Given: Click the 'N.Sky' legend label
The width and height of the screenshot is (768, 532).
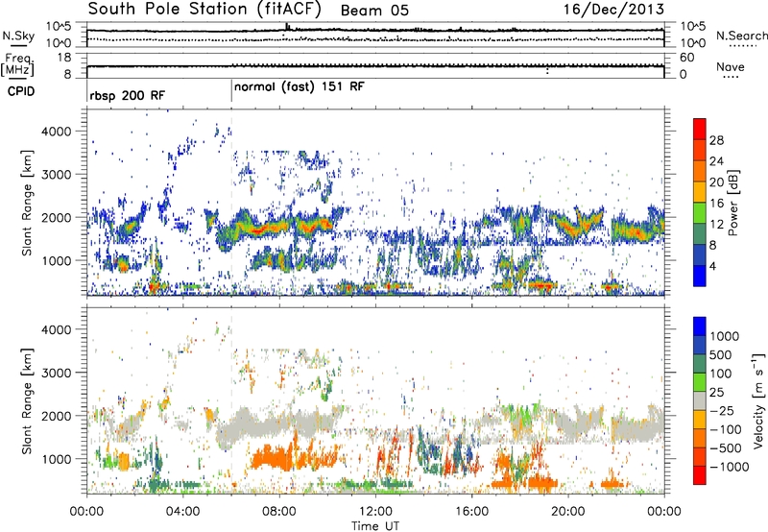Looking at the screenshot, I should [18, 36].
